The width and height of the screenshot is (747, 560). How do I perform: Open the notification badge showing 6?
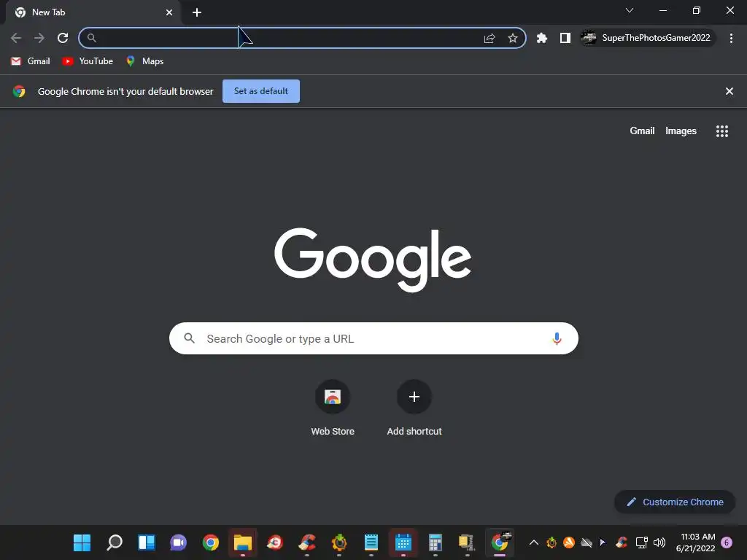click(727, 542)
